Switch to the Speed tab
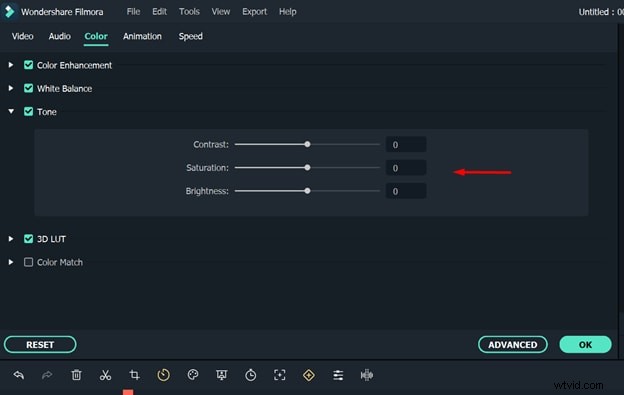 coord(190,36)
